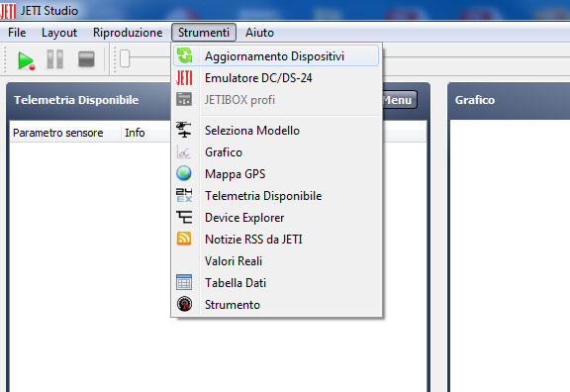570x392 pixels.
Task: Click the Strumento gauge icon
Action: tap(184, 304)
